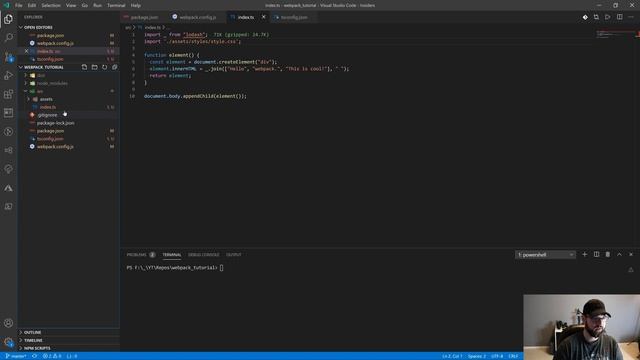This screenshot has width=640, height=360.
Task: Open the Extensions view
Action: (x=8, y=94)
